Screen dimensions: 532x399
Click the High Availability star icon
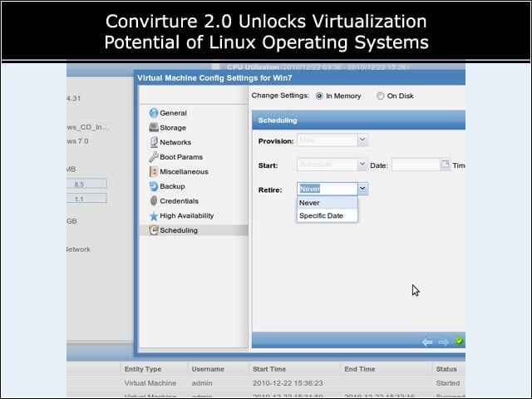tap(154, 216)
